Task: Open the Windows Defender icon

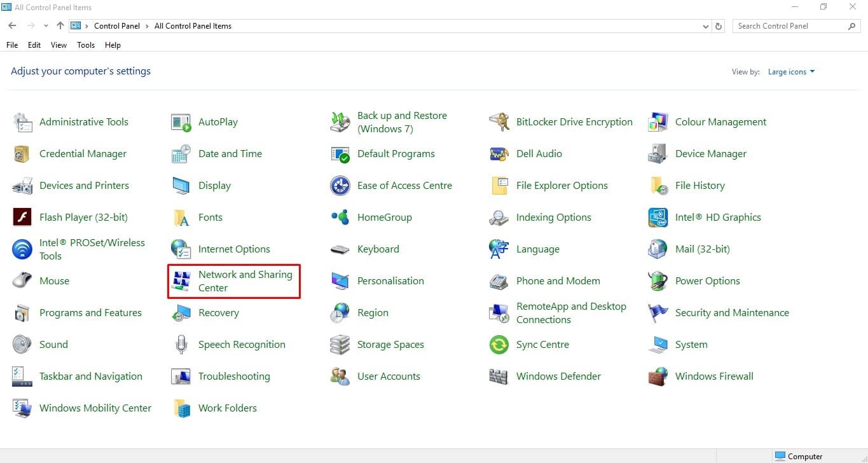Action: pyautogui.click(x=499, y=377)
